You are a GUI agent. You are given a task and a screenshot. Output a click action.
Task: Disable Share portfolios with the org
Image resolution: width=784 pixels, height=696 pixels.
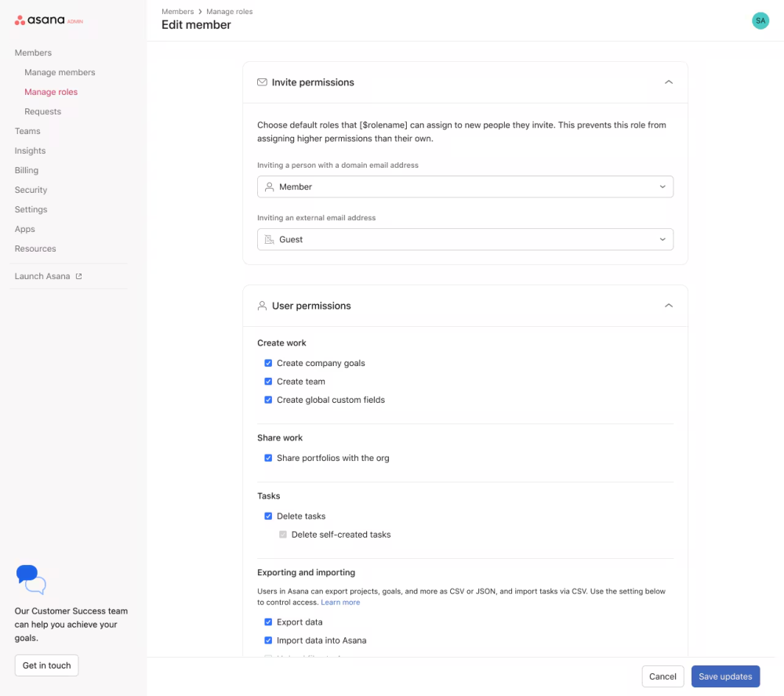click(268, 459)
